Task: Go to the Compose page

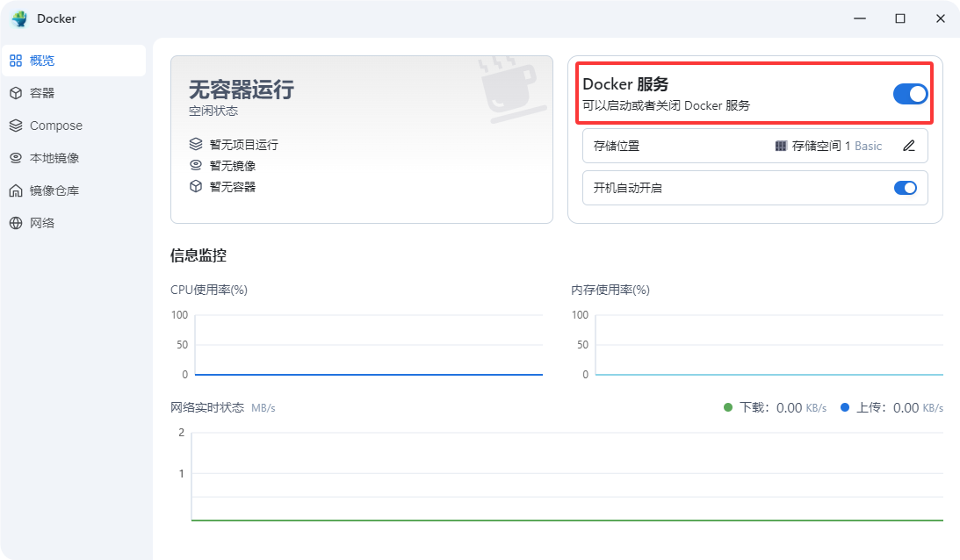Action: pyautogui.click(x=56, y=126)
